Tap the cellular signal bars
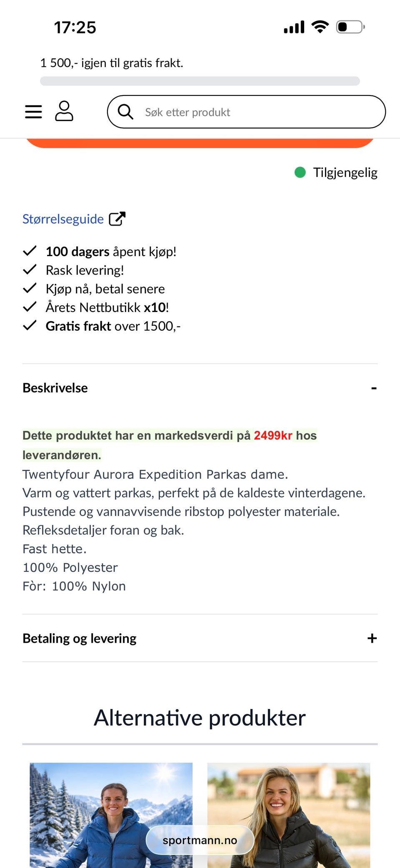This screenshot has height=868, width=400. 293,26
